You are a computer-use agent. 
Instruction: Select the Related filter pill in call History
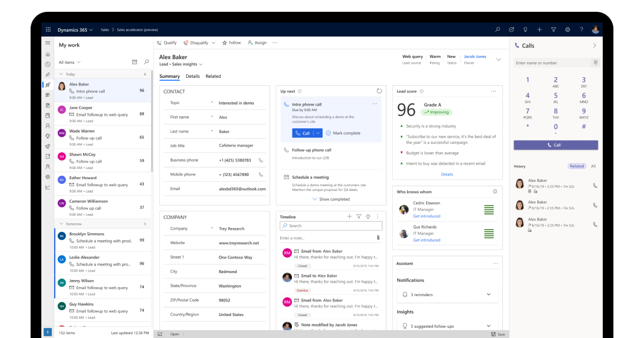coord(577,166)
